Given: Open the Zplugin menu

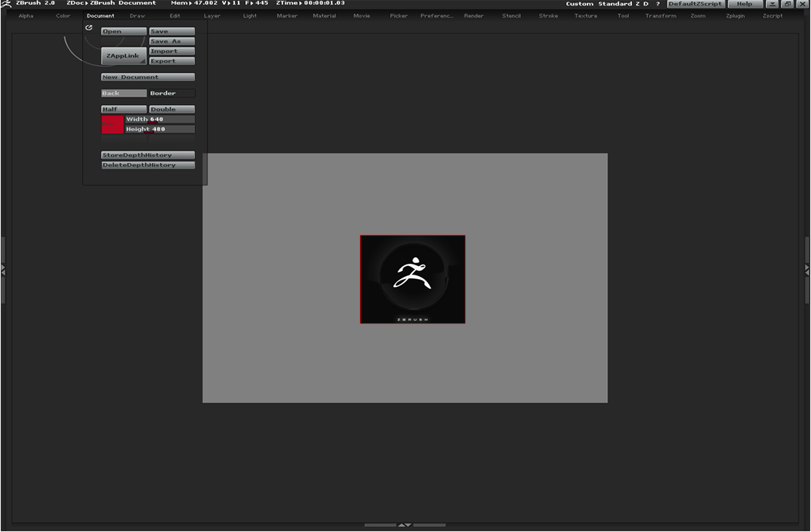Looking at the screenshot, I should coord(735,16).
